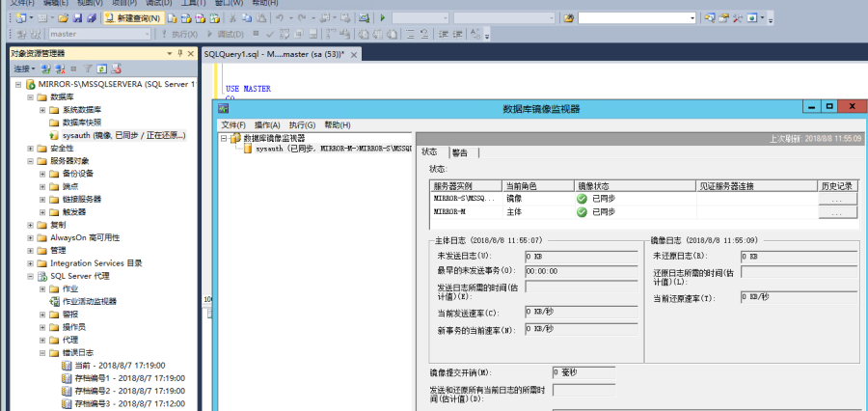Click the Object Explorer connect icon
Viewport: 868px width, 411px height.
click(46, 69)
